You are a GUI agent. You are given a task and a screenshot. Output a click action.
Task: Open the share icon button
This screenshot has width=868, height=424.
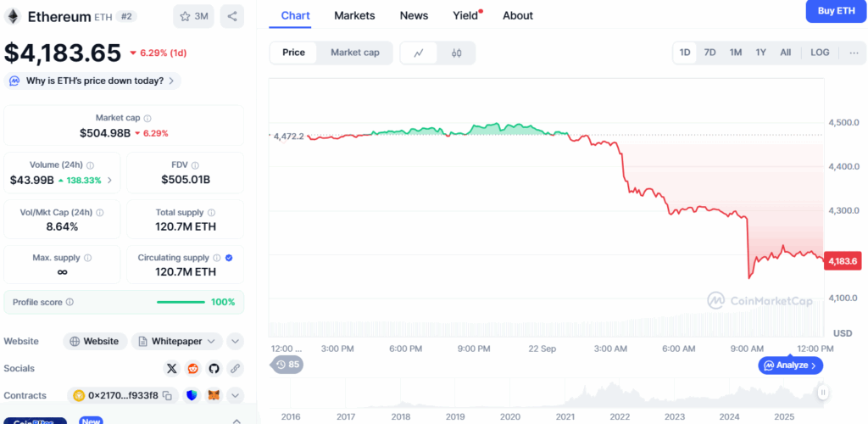[232, 17]
